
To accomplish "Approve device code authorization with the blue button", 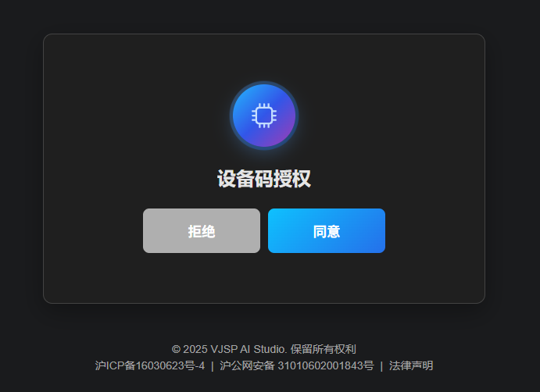I will pyautogui.click(x=327, y=230).
